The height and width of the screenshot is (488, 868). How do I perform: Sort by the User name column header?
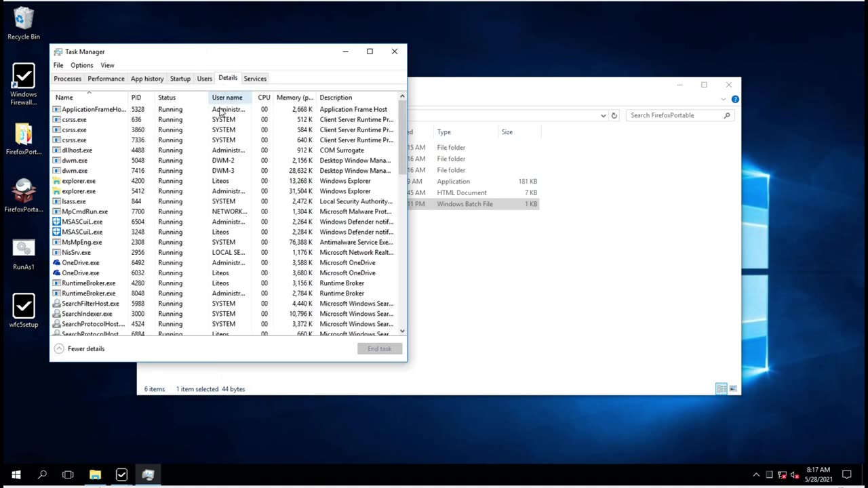pos(231,98)
